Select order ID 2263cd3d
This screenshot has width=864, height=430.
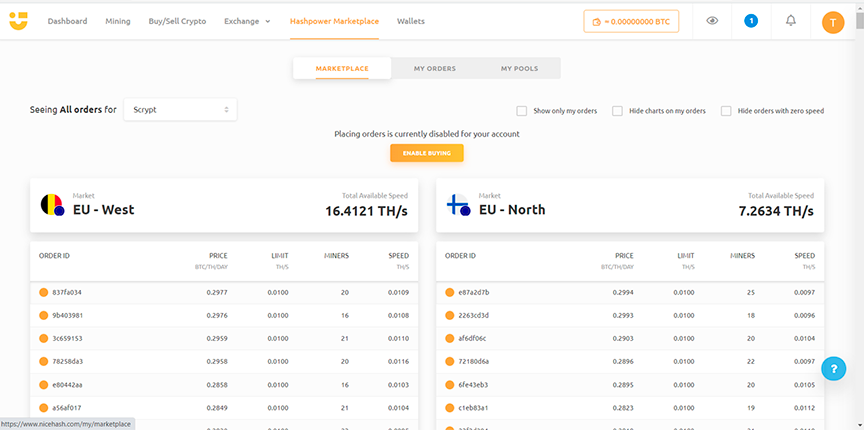[473, 315]
